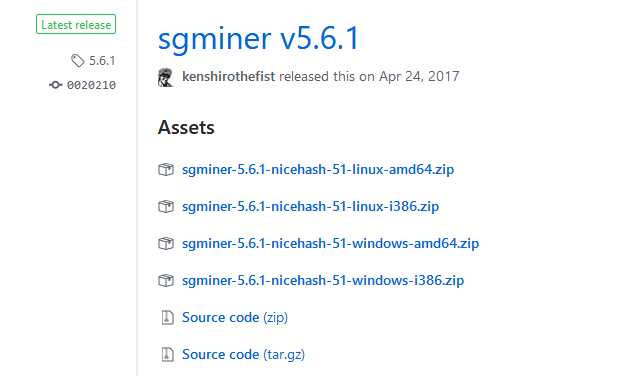
Task: Download Source code (tar.gz)
Action: tap(243, 355)
